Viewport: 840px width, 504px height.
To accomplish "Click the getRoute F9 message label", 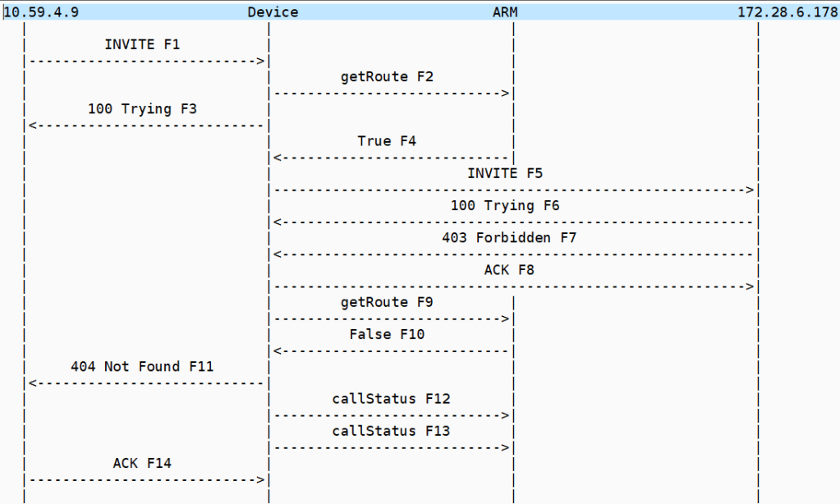I will pyautogui.click(x=387, y=302).
